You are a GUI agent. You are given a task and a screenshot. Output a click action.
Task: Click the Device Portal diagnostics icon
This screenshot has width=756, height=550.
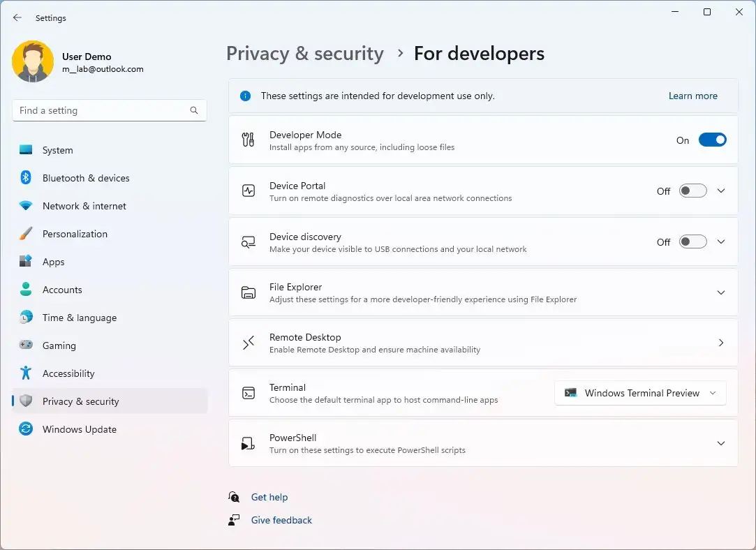(x=248, y=191)
